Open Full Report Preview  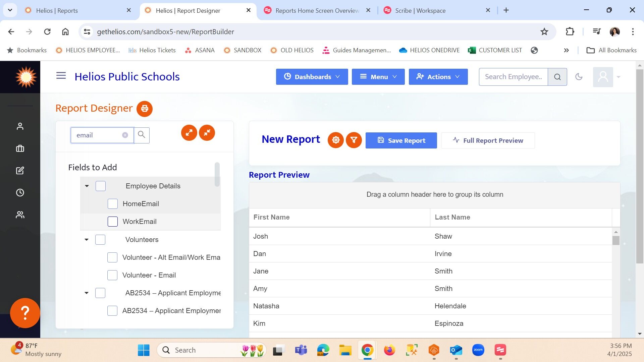tap(488, 140)
